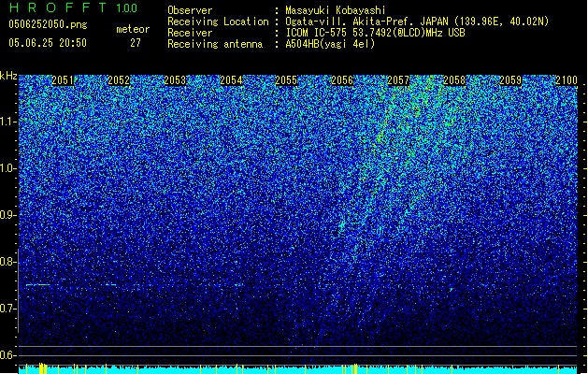Viewport: 588px width, 374px height.
Task: Click the 0.7 kHz axis label
Action: [x=7, y=309]
